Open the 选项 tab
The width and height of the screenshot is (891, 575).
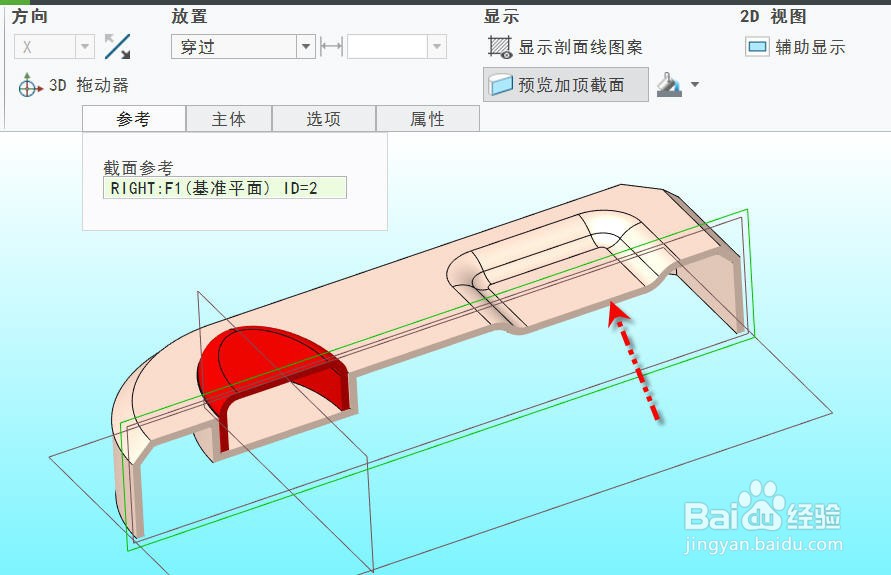tap(324, 119)
